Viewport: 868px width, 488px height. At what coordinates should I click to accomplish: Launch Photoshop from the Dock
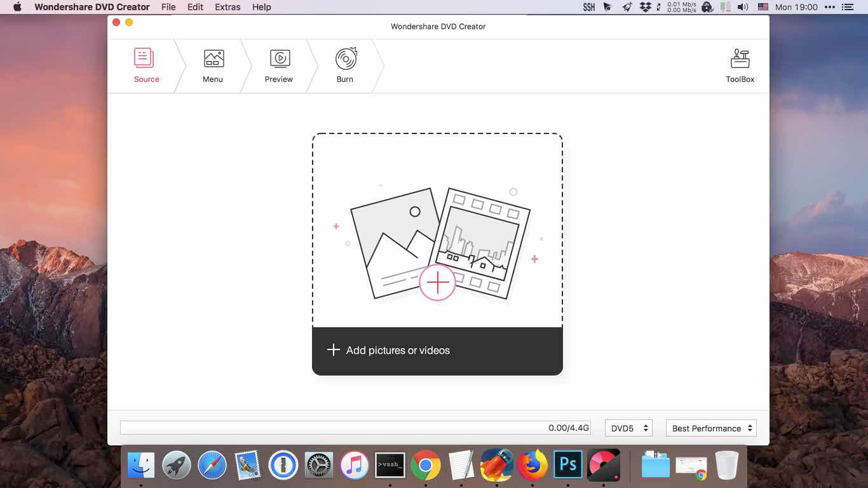(567, 464)
